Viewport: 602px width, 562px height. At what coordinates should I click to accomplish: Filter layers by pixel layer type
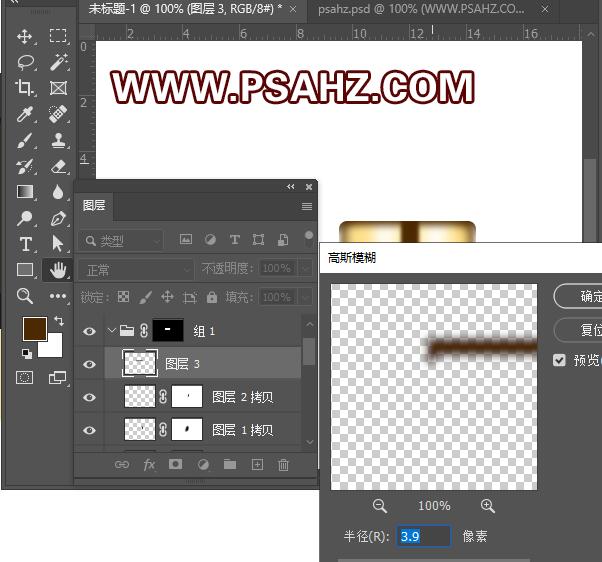pos(186,240)
